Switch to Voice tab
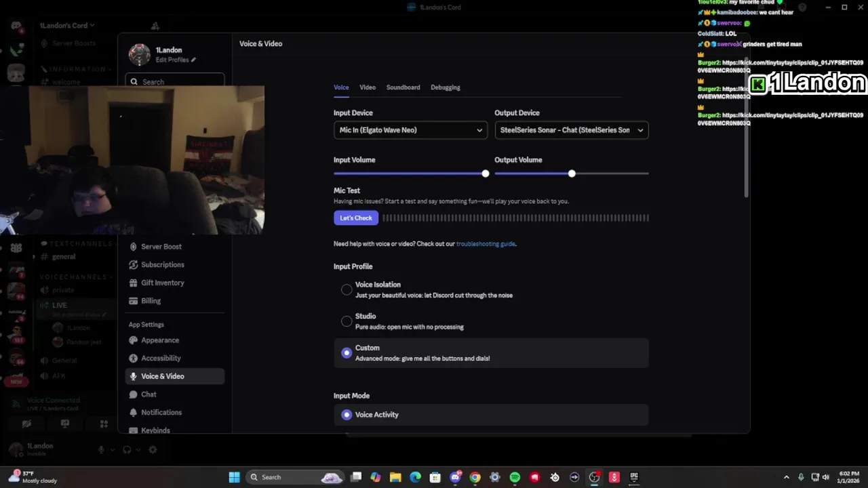 click(341, 87)
